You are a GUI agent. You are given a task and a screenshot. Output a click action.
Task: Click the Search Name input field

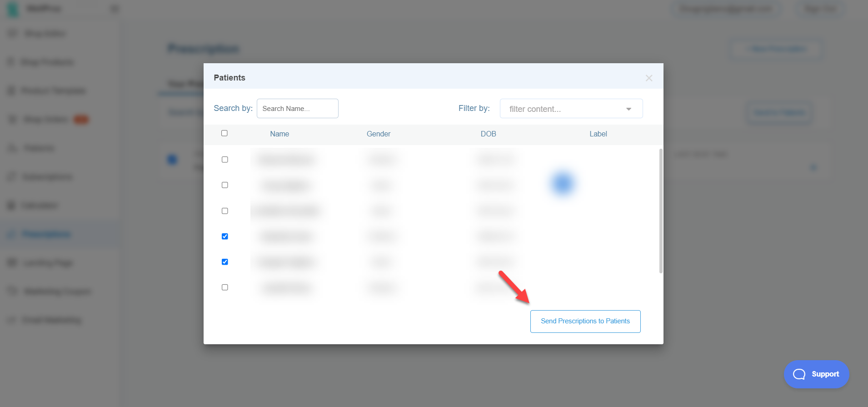coord(297,109)
